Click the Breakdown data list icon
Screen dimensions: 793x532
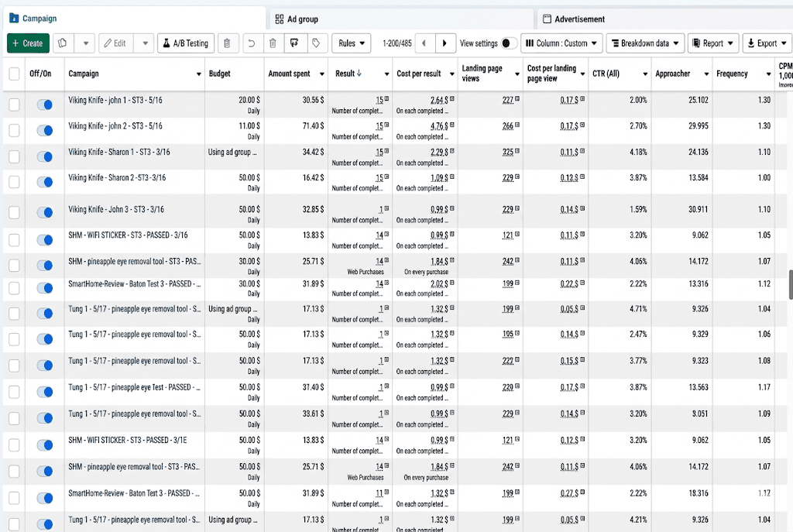(x=615, y=43)
